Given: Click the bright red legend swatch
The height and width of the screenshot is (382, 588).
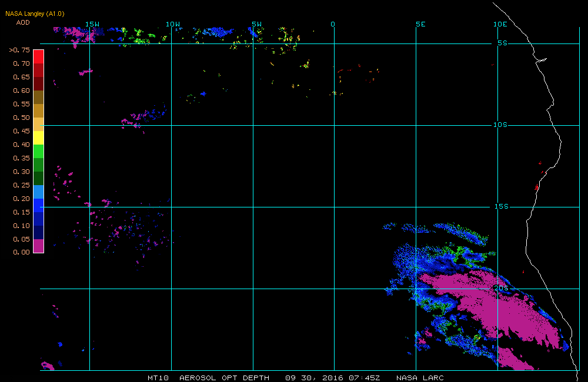Looking at the screenshot, I should click(x=39, y=56).
